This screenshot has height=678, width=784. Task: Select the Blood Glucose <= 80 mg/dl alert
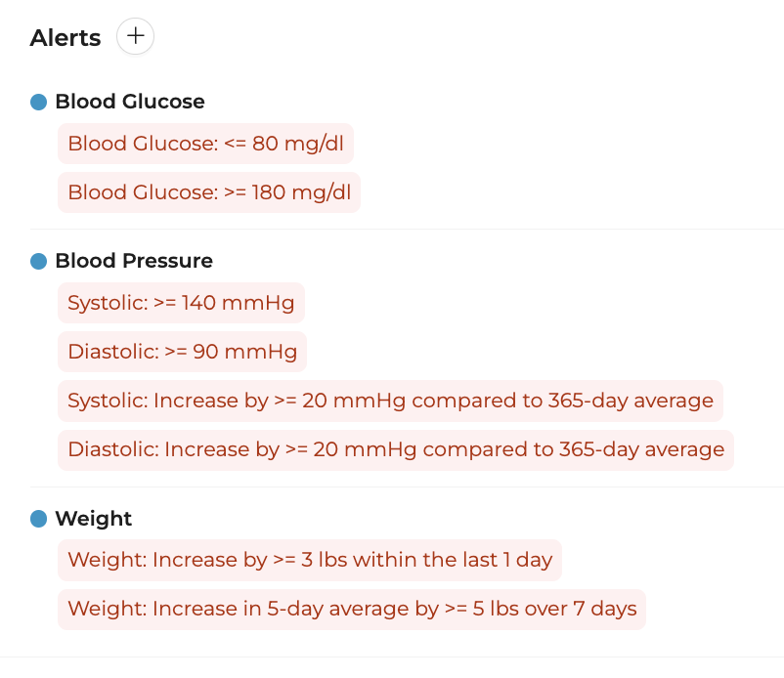pyautogui.click(x=205, y=144)
